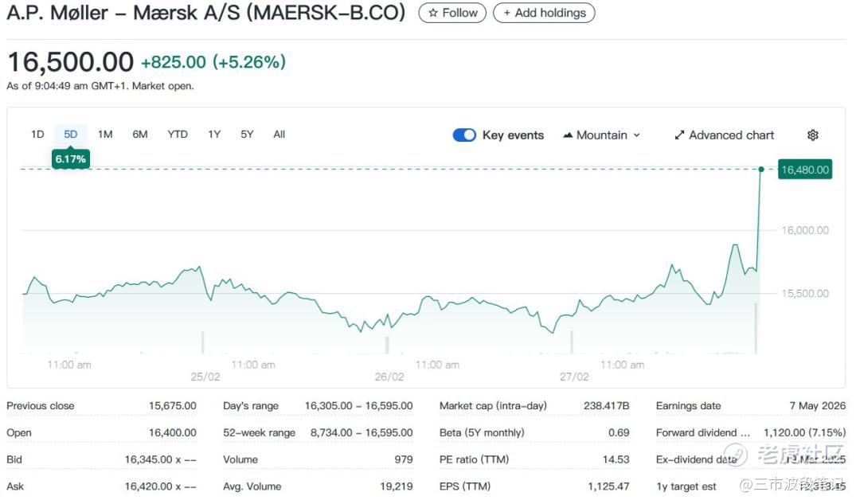Switch to the 1M range

[105, 135]
